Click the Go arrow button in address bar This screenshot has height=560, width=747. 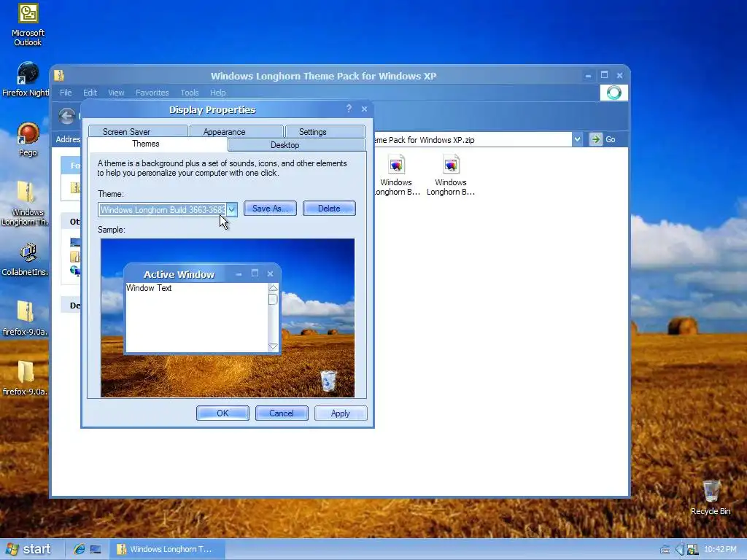click(595, 139)
